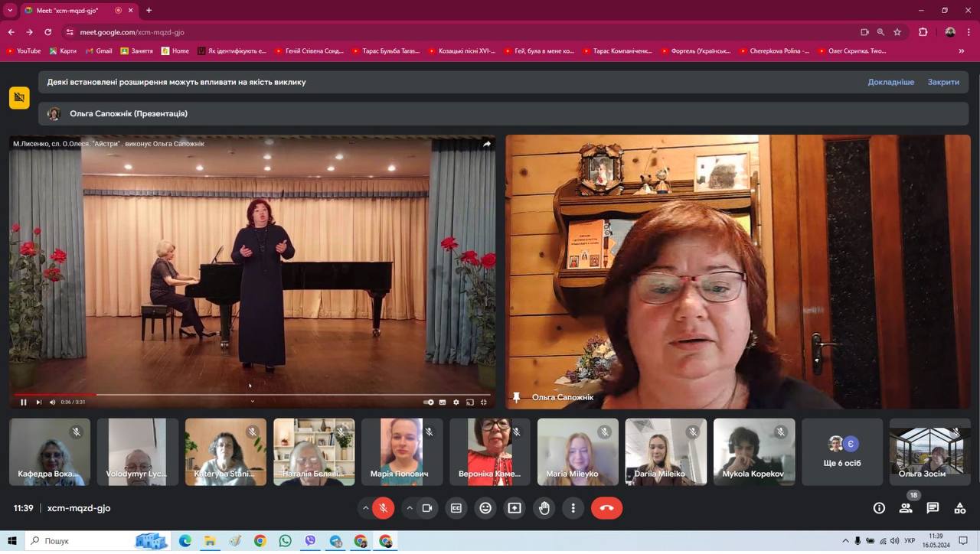
Task: Open a new Chrome tab
Action: (149, 10)
